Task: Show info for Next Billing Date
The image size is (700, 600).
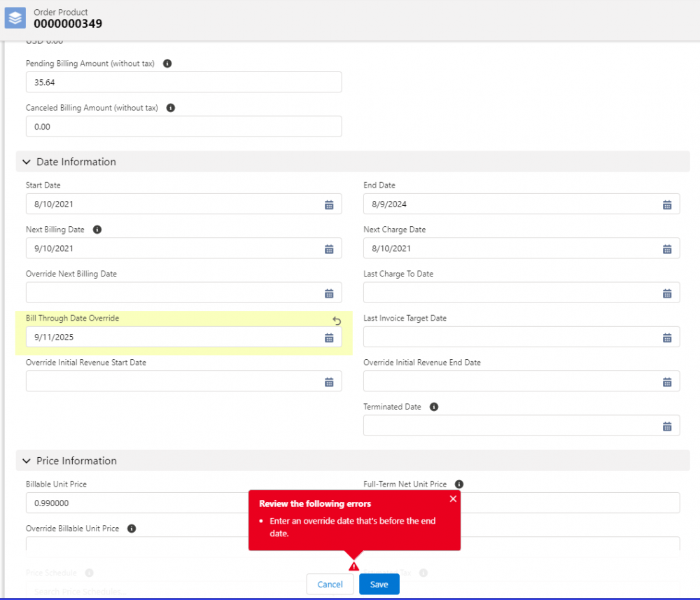Action: (x=97, y=230)
